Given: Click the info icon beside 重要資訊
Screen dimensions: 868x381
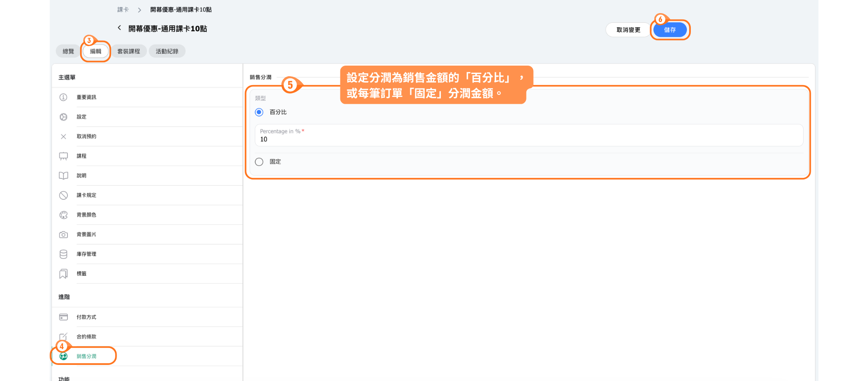Looking at the screenshot, I should 63,97.
